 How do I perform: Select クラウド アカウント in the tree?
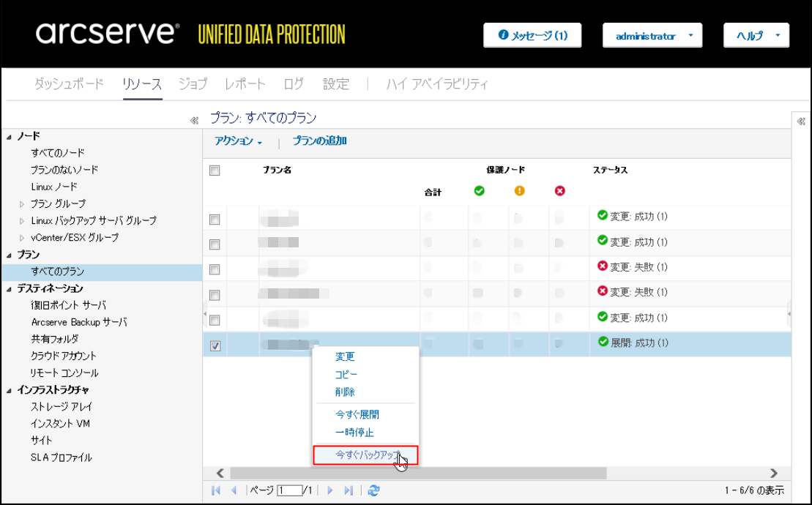pyautogui.click(x=64, y=356)
